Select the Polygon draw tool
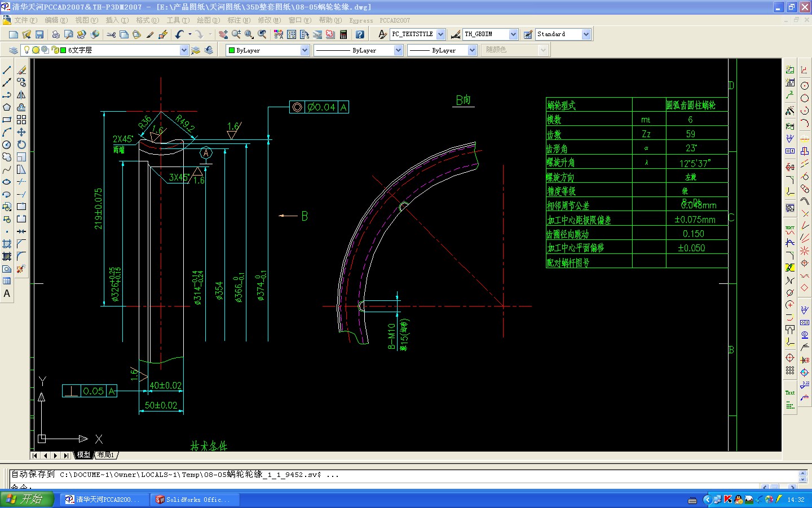 pyautogui.click(x=7, y=107)
